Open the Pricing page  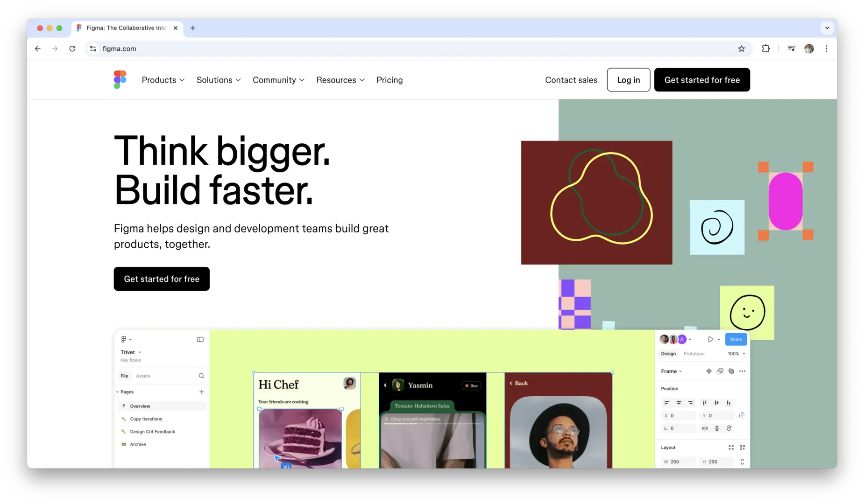click(390, 80)
